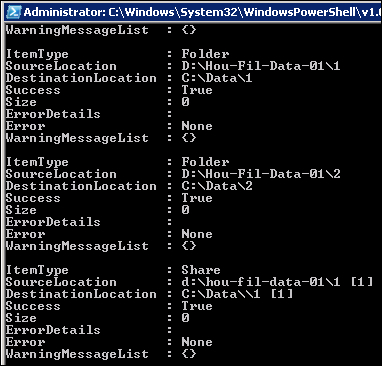Click the DestinationLocation value C:\Data\2
This screenshot has width=382, height=366.
pyautogui.click(x=217, y=186)
